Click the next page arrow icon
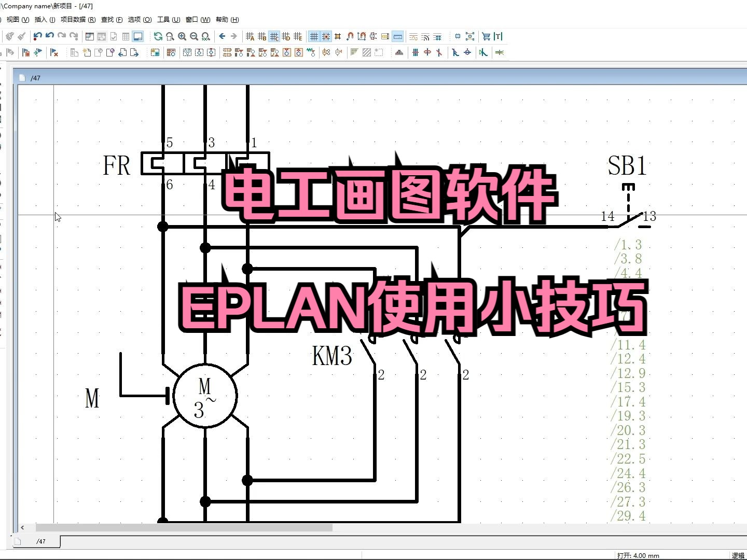 (x=134, y=52)
